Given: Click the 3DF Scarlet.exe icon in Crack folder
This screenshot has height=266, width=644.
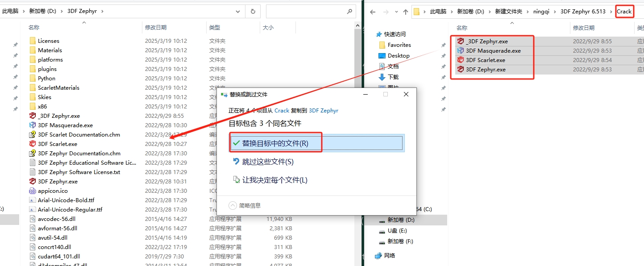Looking at the screenshot, I should coord(461,60).
